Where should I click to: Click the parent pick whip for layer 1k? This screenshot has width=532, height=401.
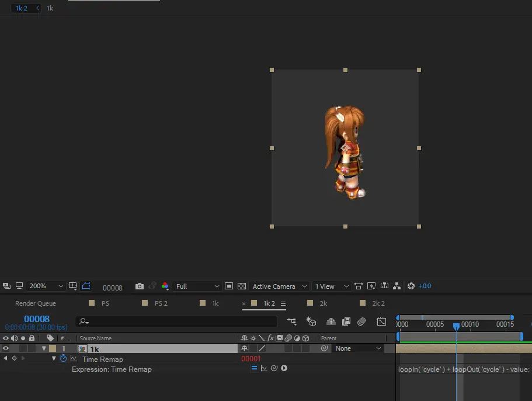[x=324, y=348]
